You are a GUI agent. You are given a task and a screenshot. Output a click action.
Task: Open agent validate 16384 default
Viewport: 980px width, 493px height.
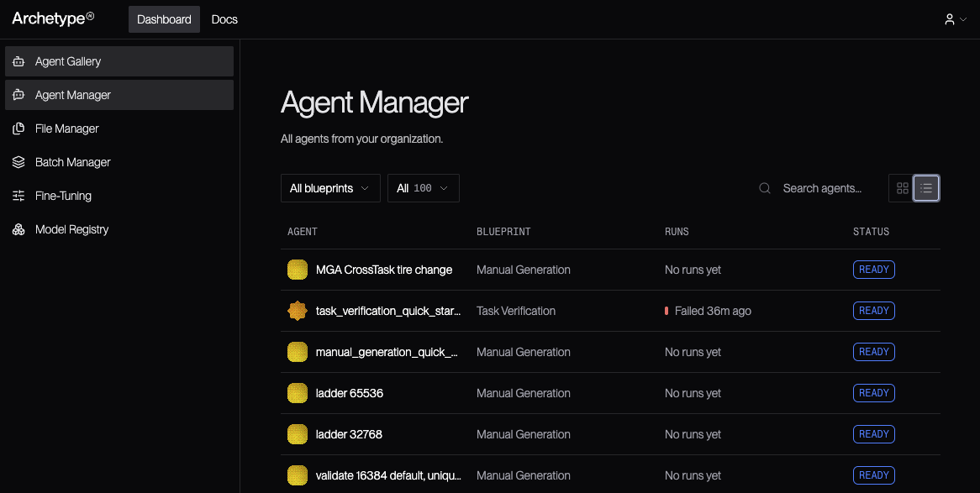(x=388, y=475)
